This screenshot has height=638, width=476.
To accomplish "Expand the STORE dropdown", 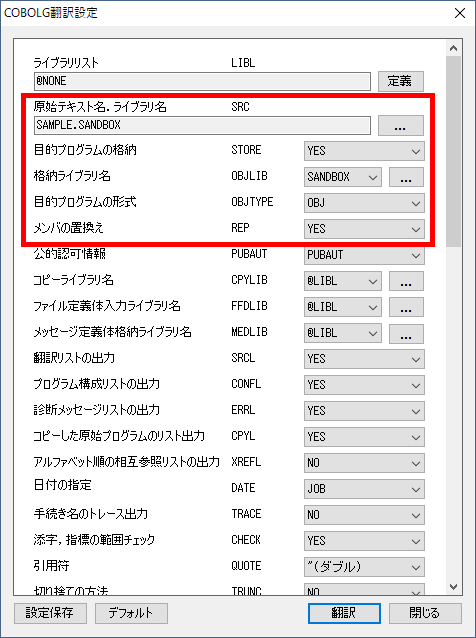I will pos(364,151).
